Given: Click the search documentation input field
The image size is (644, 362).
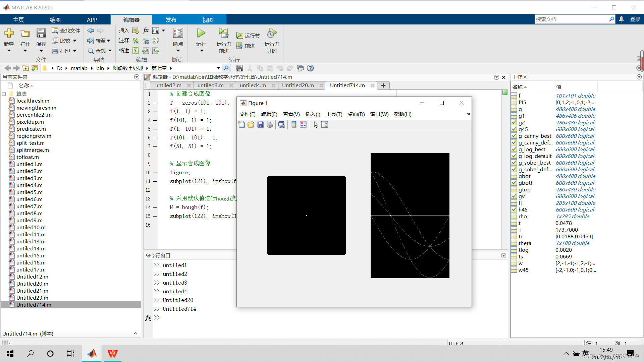Looking at the screenshot, I should tap(572, 19).
